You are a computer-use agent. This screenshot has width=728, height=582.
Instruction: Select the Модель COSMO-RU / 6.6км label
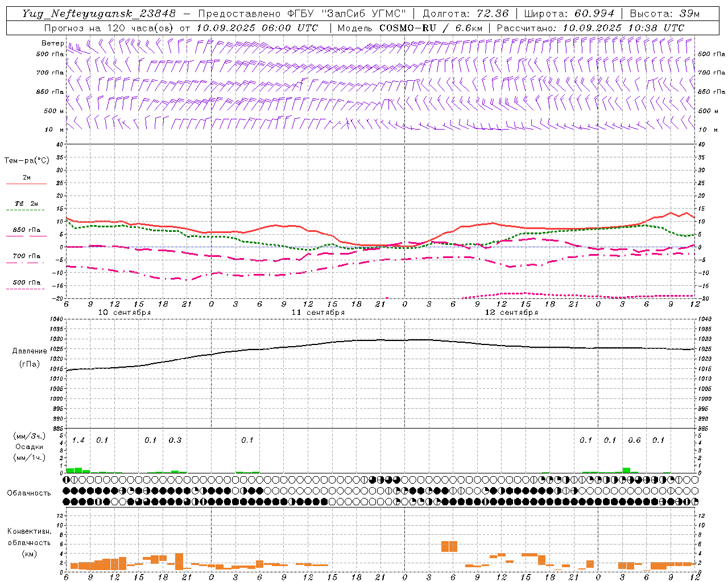pyautogui.click(x=410, y=28)
